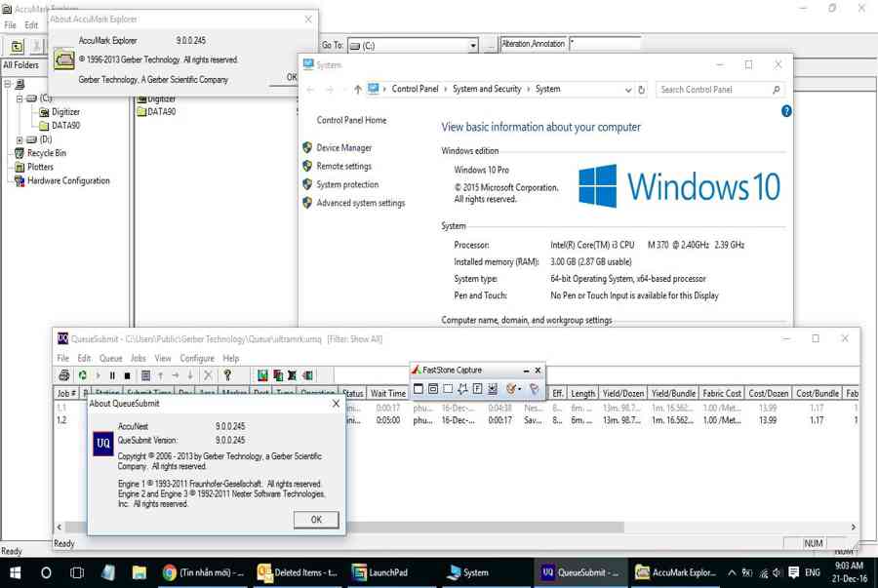Select FastStone capture full screen tool

477,388
